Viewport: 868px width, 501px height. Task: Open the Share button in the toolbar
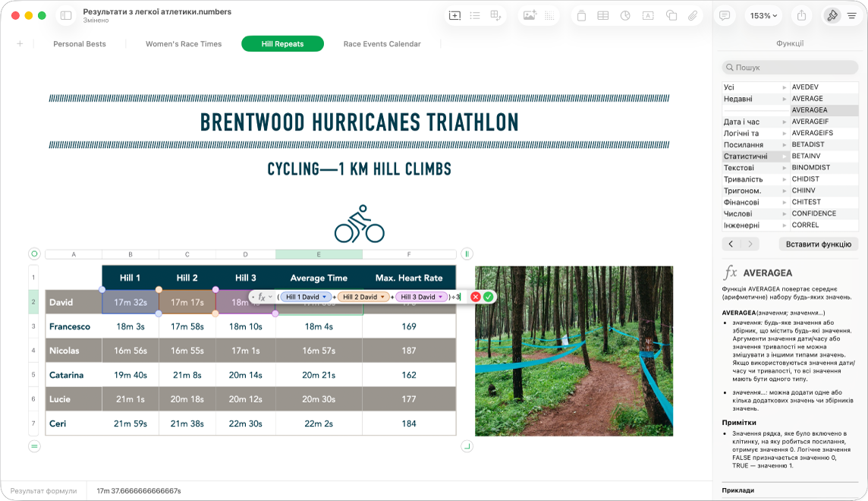pyautogui.click(x=801, y=15)
